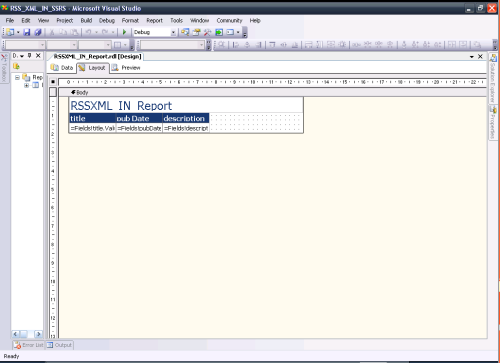Click the Save All icon
Screen dimensions: 500x363
pyautogui.click(x=38, y=32)
